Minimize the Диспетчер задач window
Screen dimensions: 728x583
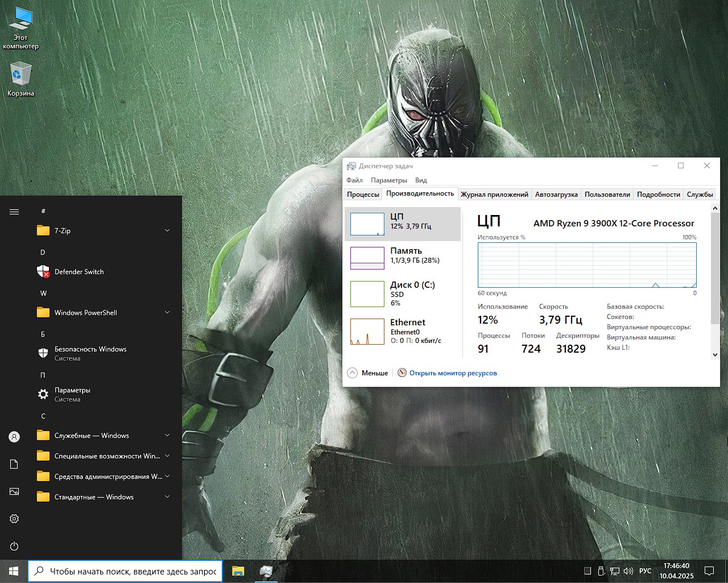655,166
